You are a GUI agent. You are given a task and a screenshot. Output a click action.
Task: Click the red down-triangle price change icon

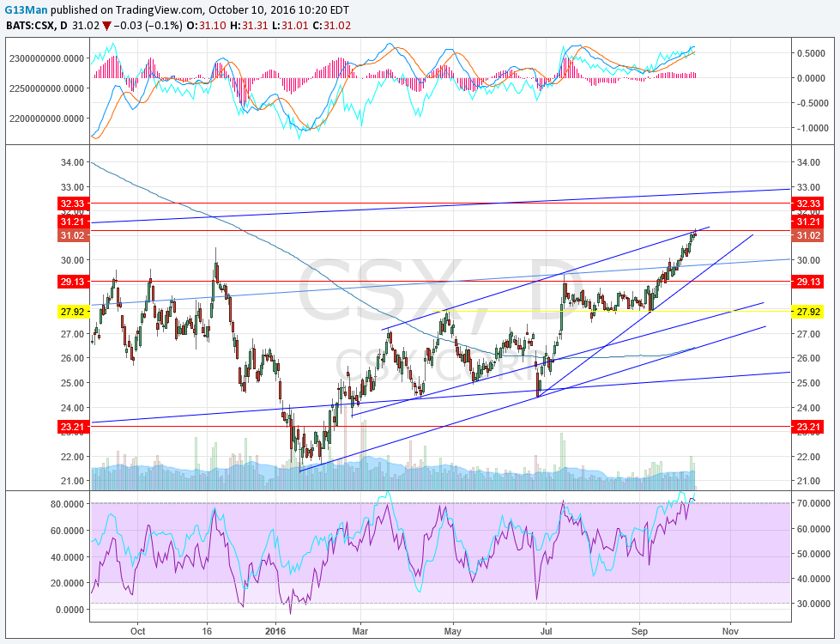(107, 25)
